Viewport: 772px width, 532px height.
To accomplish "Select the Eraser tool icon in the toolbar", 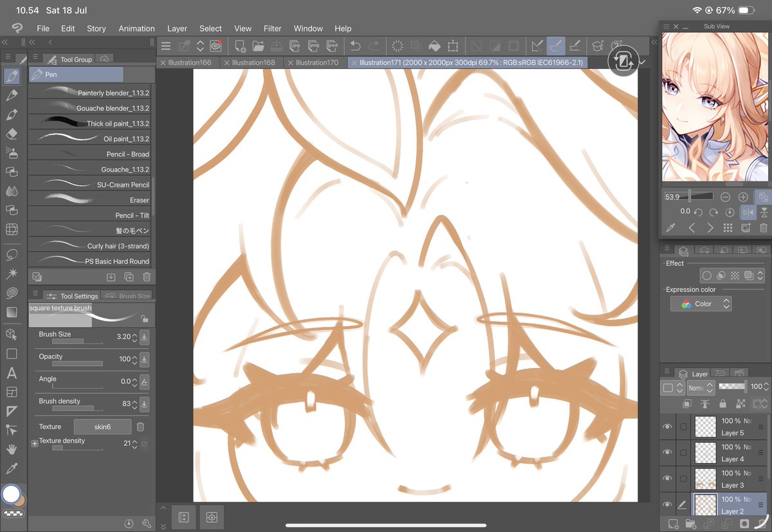I will point(12,134).
